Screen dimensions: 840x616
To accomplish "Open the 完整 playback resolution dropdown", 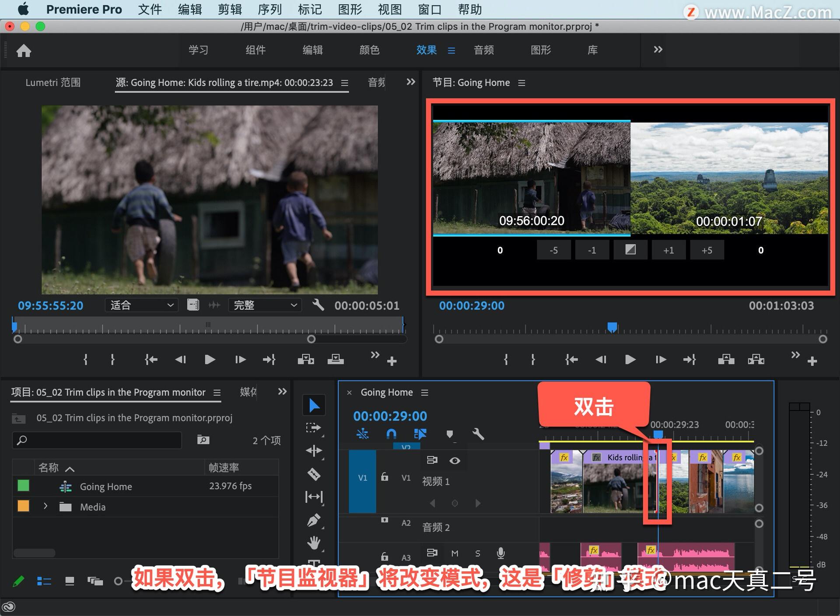I will pos(265,305).
